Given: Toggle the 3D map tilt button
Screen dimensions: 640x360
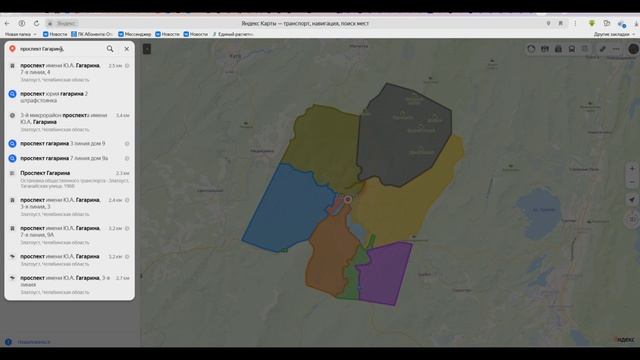Looking at the screenshot, I should tap(632, 219).
